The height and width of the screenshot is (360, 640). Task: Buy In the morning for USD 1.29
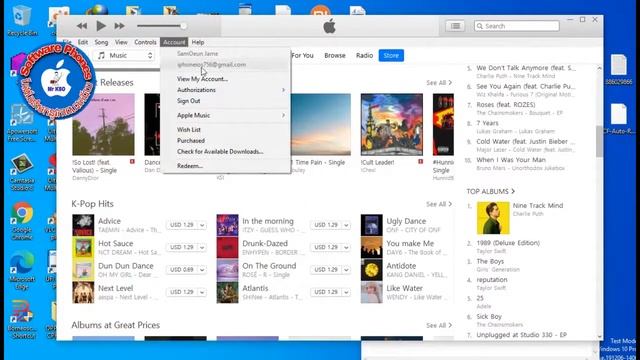[326, 225]
